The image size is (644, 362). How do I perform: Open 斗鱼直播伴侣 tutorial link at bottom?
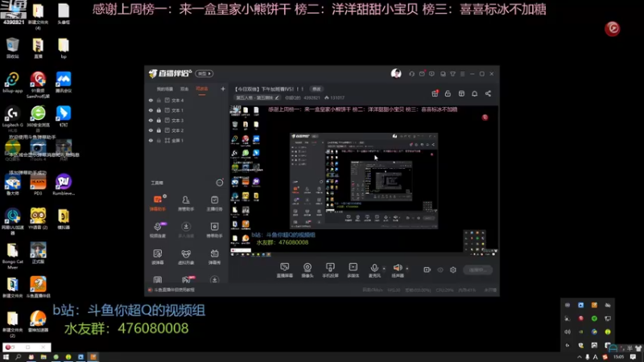(174, 290)
